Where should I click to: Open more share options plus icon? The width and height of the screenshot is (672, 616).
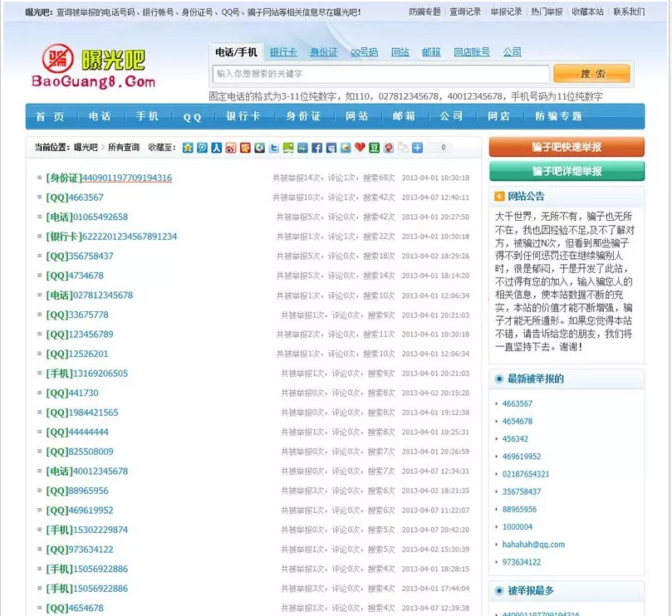[x=418, y=148]
